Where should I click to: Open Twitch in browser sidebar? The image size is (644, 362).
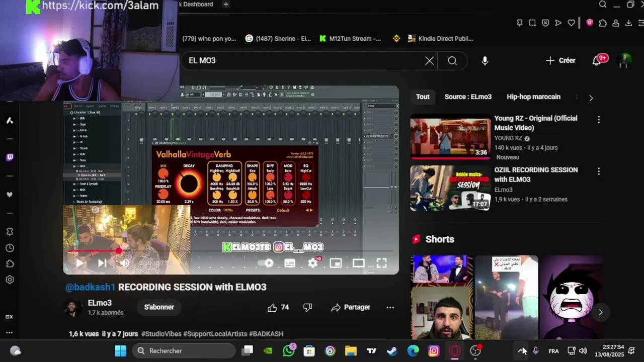coord(10,157)
